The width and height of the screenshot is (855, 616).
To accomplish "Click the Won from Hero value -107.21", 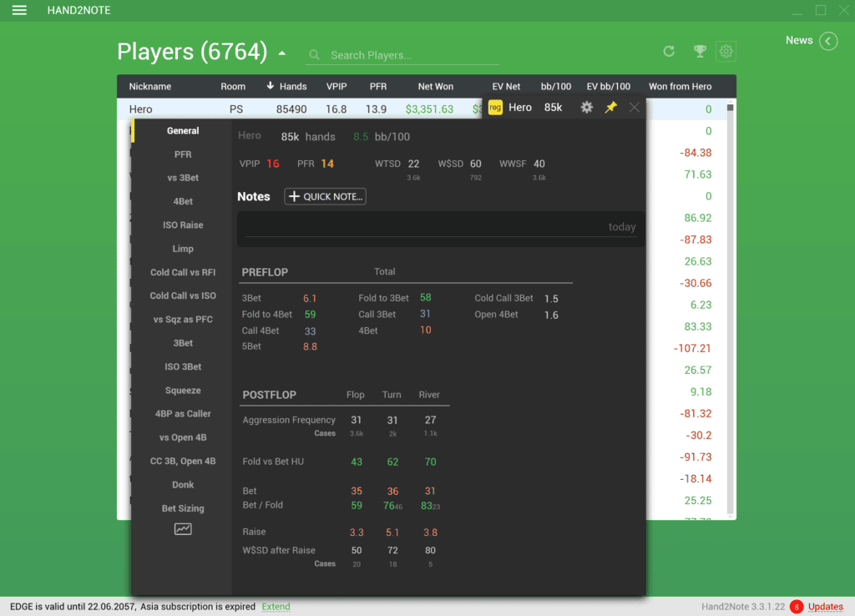I will tap(692, 348).
